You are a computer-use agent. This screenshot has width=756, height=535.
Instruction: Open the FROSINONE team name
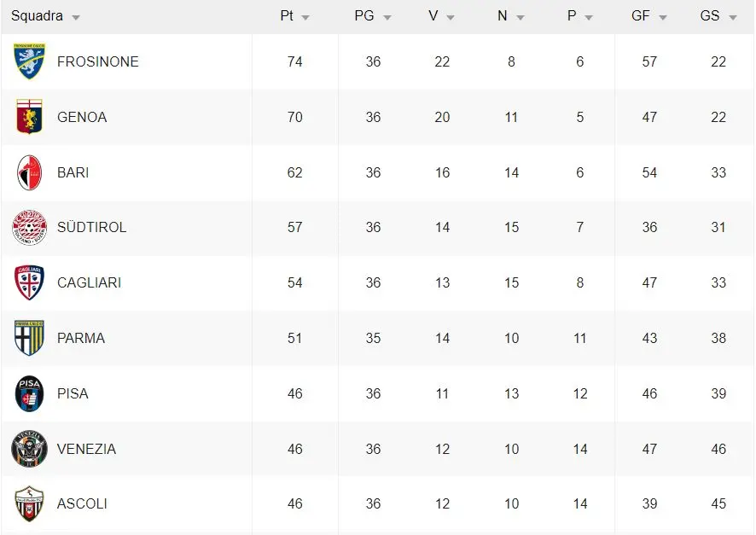97,61
